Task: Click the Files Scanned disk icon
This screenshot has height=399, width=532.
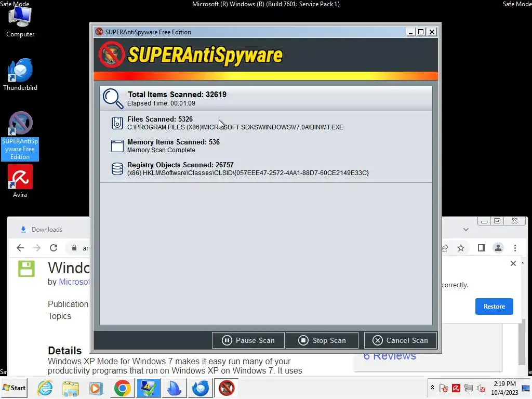Action: (117, 123)
